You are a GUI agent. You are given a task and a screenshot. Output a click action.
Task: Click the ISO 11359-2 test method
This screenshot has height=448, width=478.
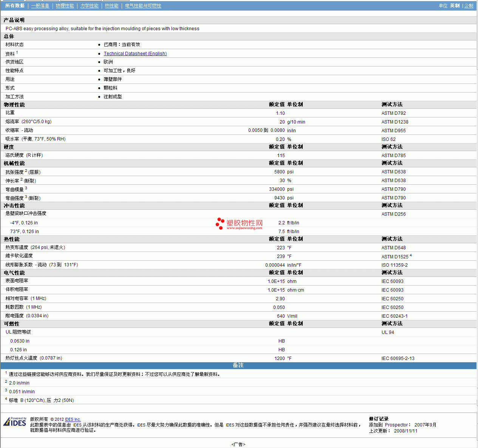[x=394, y=265]
